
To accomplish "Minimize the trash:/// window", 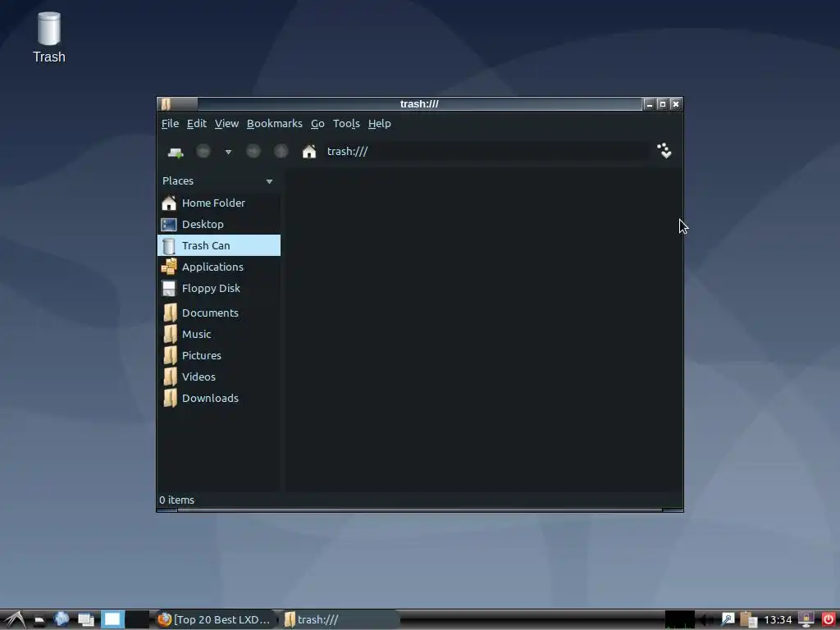I will tap(650, 104).
